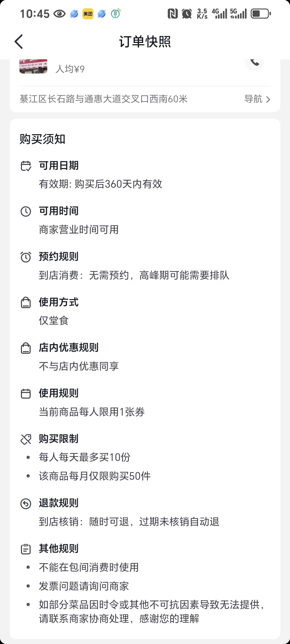Tap the bag icon beside 使用方式
The width and height of the screenshot is (290, 644).
click(x=26, y=302)
